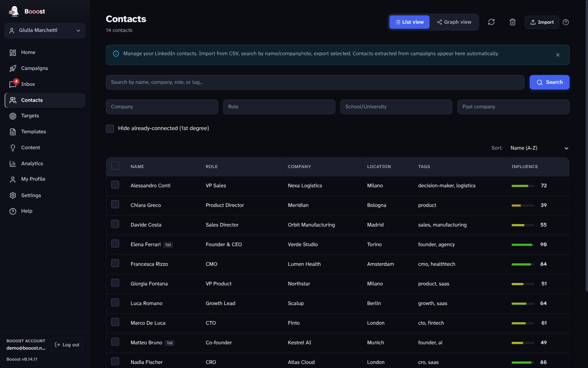The height and width of the screenshot is (368, 588).
Task: Dismiss the info banner
Action: pyautogui.click(x=558, y=55)
